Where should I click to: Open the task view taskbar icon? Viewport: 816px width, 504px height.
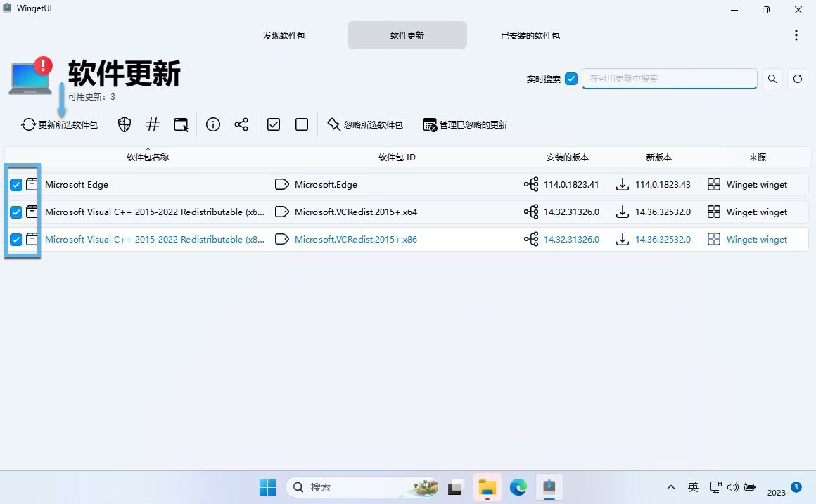tap(455, 487)
